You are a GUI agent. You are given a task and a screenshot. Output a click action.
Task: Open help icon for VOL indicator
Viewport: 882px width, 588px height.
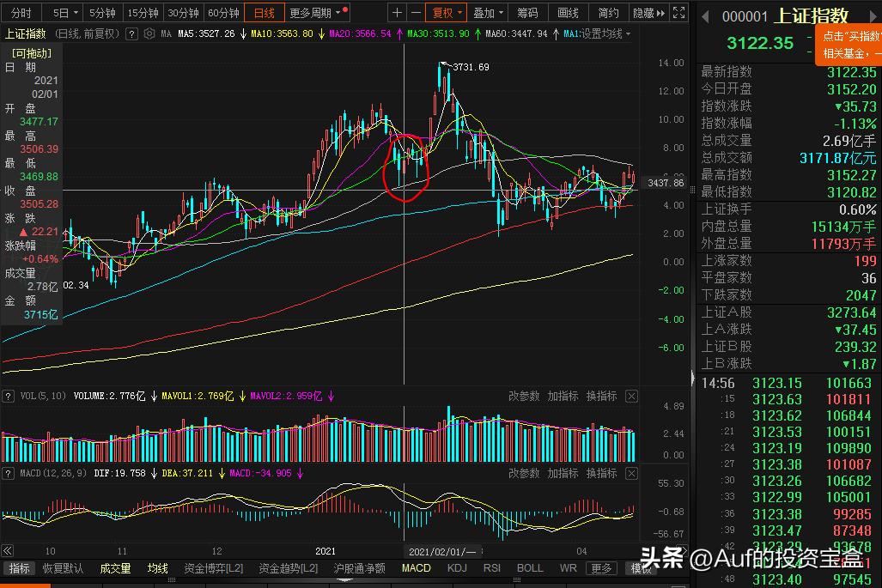(x=8, y=397)
